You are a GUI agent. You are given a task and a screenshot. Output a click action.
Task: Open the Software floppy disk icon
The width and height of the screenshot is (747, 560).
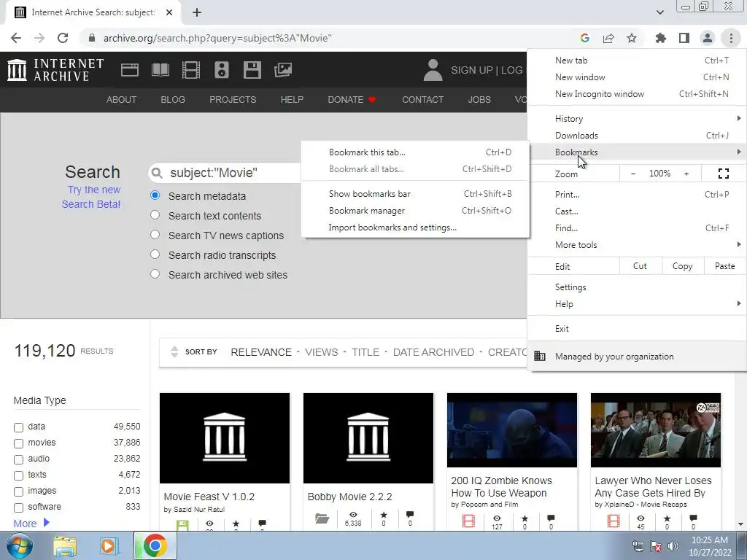252,70
